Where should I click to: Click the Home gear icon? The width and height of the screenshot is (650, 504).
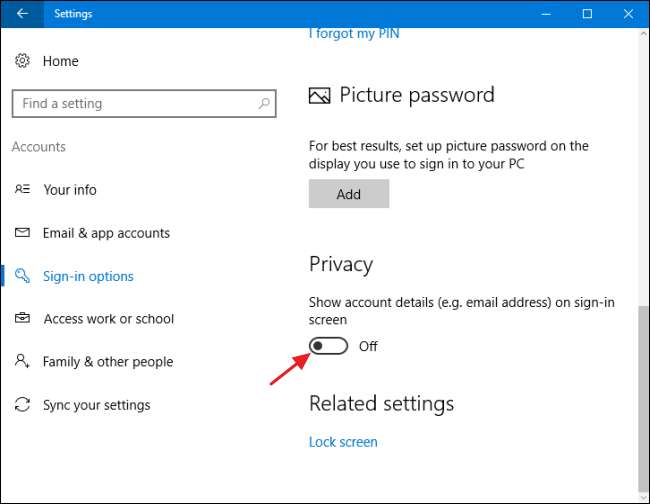22,61
